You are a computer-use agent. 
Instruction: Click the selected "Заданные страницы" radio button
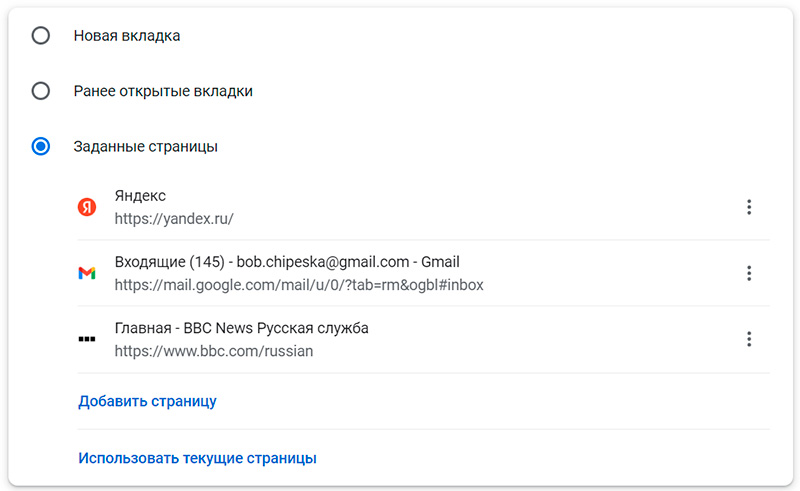click(41, 146)
